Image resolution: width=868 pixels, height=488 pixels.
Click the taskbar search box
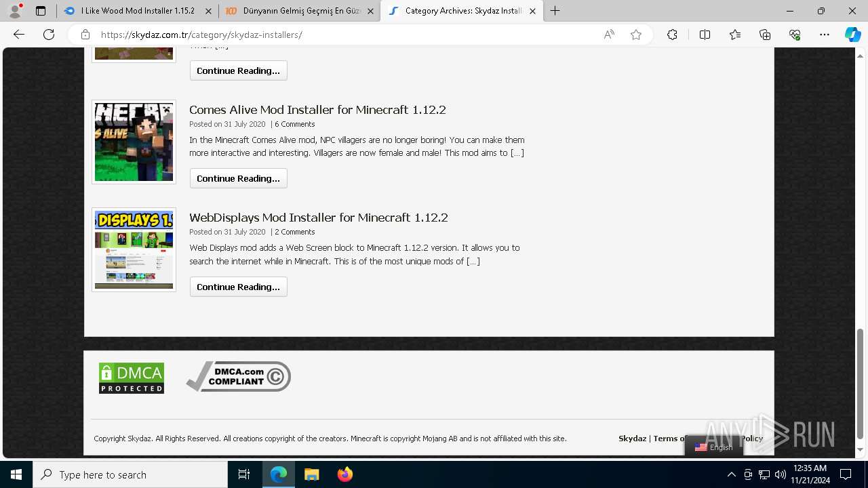(130, 474)
